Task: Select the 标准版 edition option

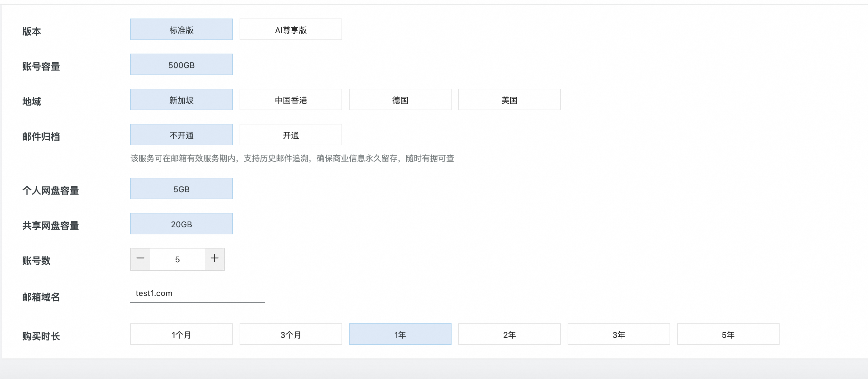Action: 182,30
